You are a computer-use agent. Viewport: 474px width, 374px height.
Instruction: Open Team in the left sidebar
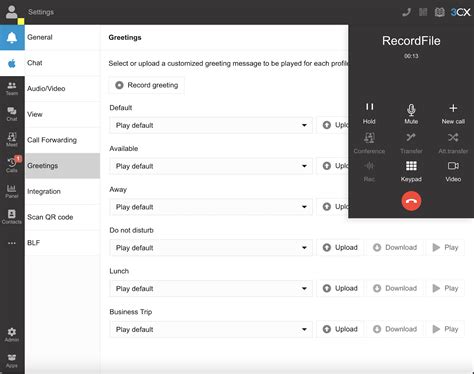point(12,89)
